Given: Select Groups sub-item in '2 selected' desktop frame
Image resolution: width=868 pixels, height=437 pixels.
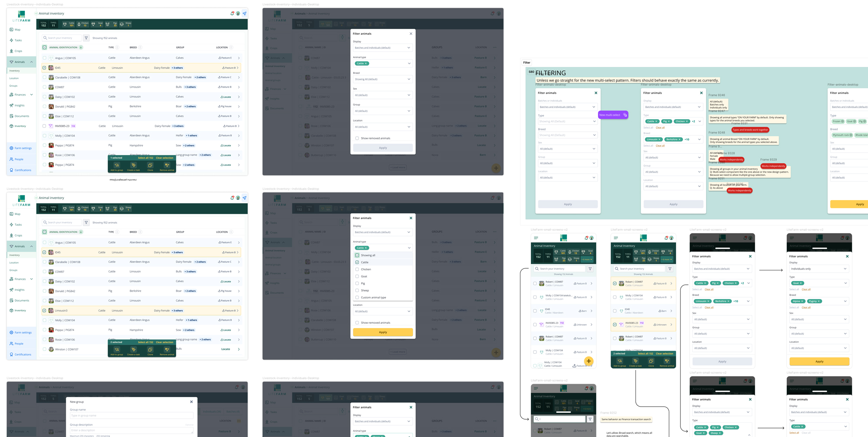Looking at the screenshot, I should [x=13, y=270].
